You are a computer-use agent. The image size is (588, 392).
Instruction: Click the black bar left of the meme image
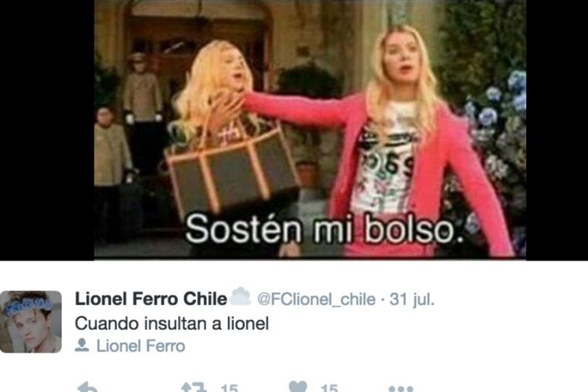(x=47, y=130)
